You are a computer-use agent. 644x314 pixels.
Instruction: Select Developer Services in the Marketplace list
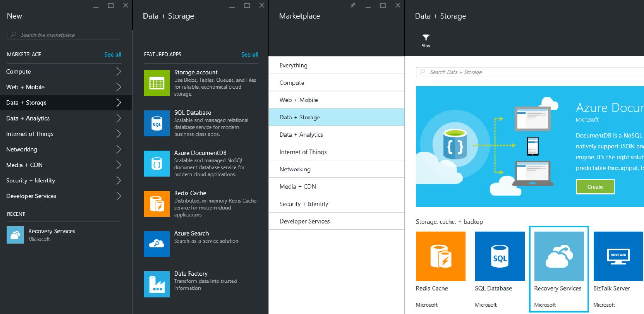click(337, 221)
